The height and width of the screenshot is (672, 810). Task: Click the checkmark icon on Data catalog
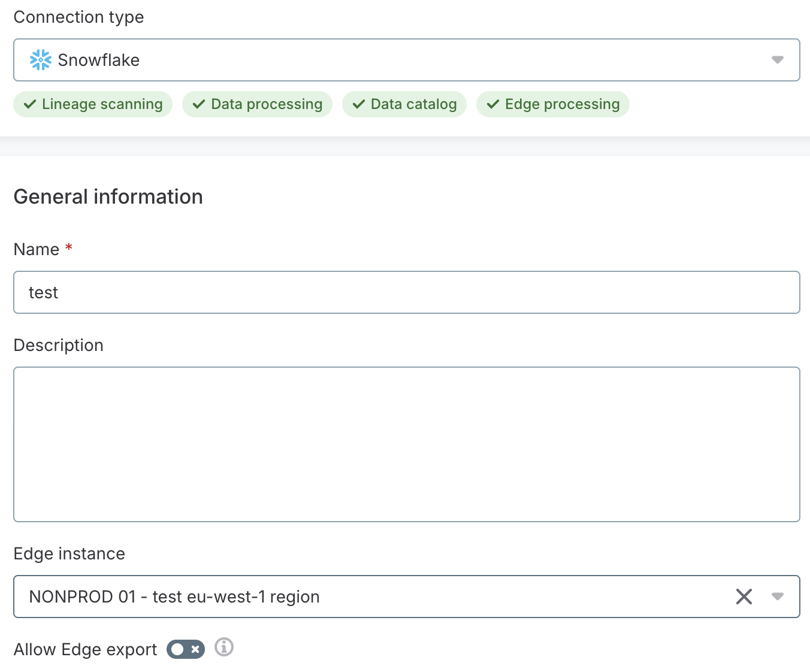[359, 104]
